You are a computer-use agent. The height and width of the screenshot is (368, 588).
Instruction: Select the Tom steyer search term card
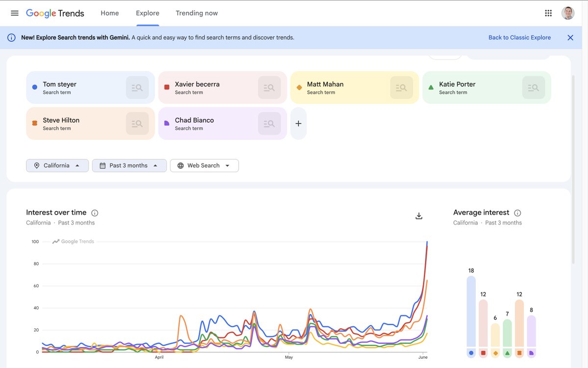[90, 88]
